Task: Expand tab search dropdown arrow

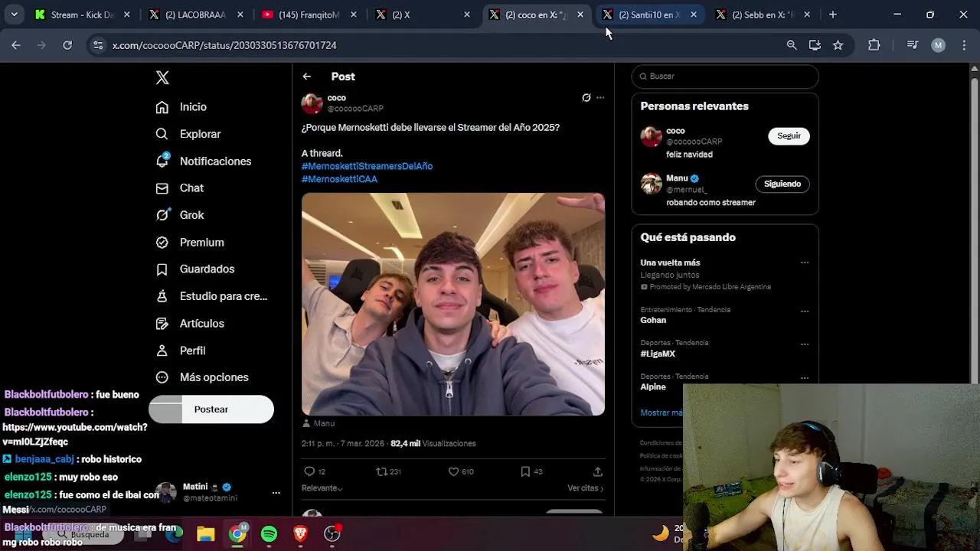Action: pyautogui.click(x=14, y=15)
